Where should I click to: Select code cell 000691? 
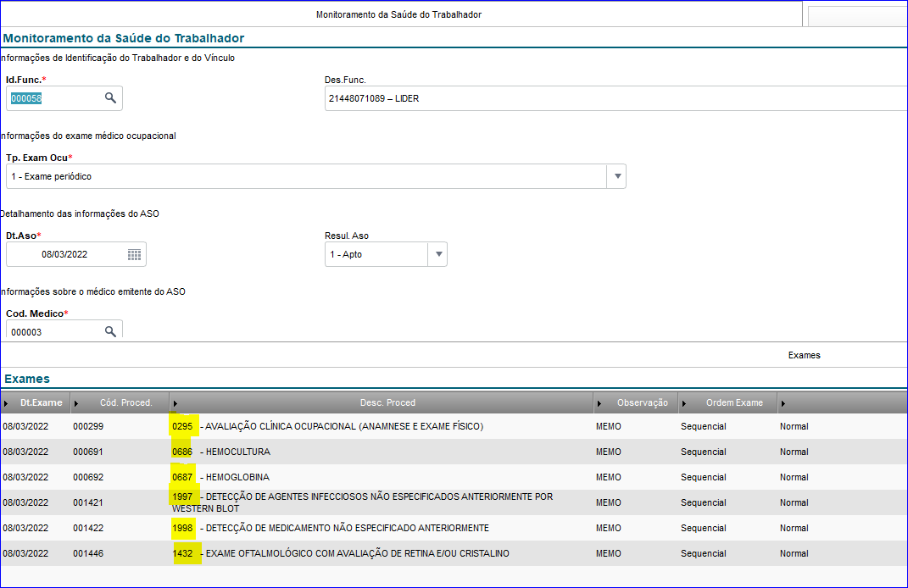click(x=88, y=452)
